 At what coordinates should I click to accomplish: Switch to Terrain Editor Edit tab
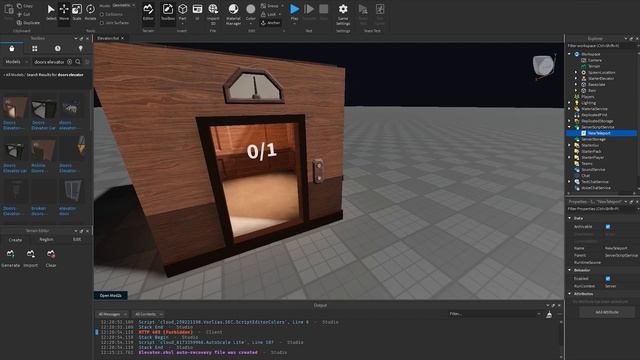(x=77, y=240)
